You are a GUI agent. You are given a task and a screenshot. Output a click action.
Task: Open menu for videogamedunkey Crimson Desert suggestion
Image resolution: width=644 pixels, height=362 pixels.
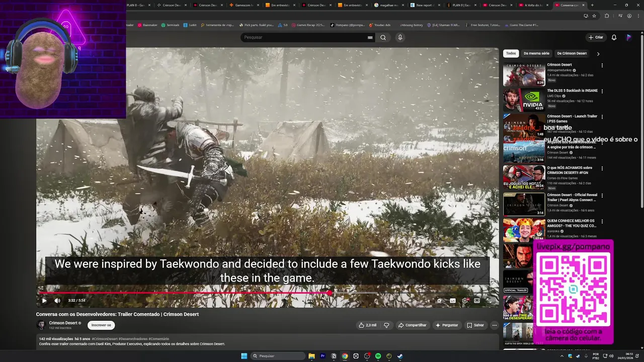tap(602, 65)
